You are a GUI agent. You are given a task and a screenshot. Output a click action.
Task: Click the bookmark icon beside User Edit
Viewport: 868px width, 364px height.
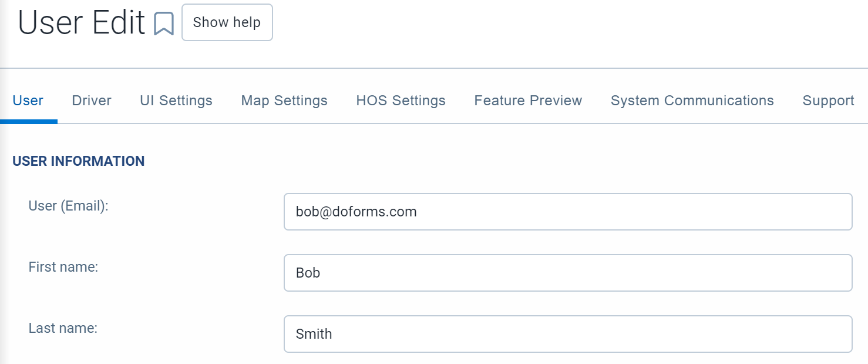(x=164, y=24)
